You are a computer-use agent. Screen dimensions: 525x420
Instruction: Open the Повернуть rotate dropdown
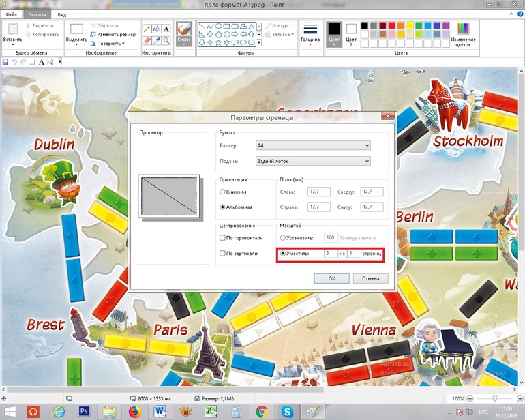click(109, 43)
